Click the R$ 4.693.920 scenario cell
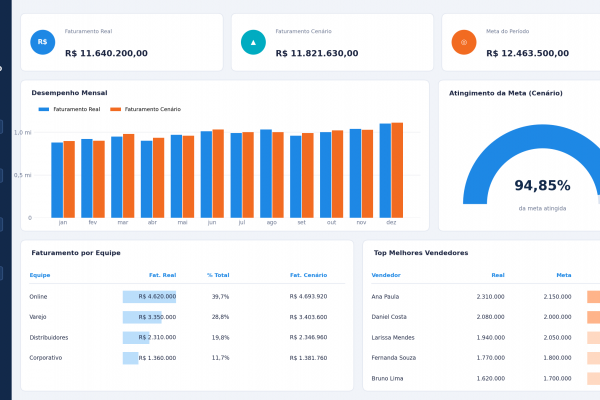Screen dimensions: 600x400 coord(308,297)
